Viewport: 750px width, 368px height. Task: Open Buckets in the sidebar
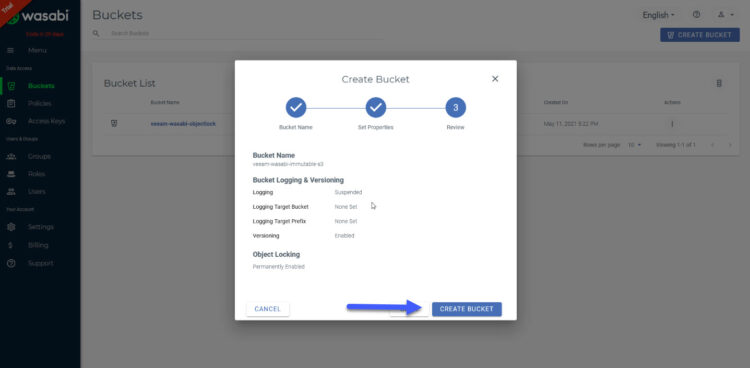41,86
